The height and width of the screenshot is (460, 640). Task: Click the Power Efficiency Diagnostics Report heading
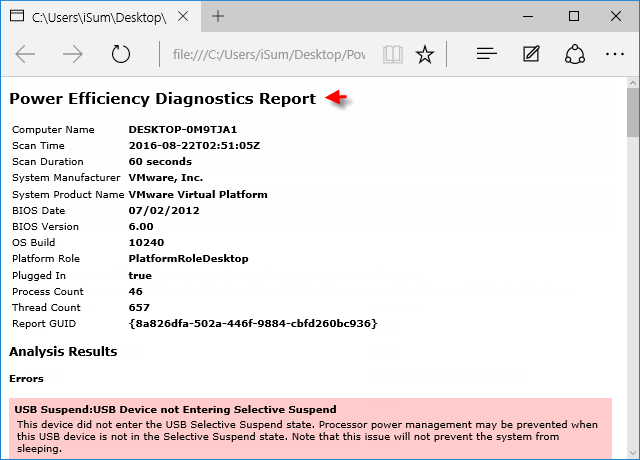pos(162,99)
